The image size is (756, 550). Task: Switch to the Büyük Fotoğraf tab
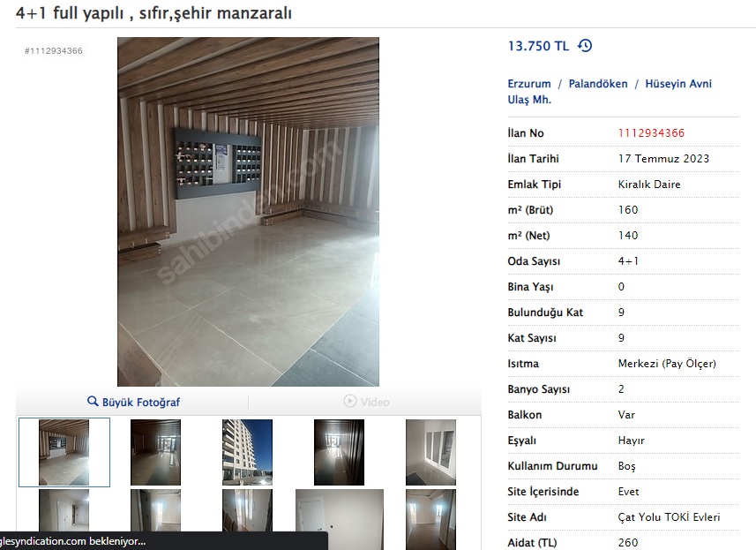132,402
